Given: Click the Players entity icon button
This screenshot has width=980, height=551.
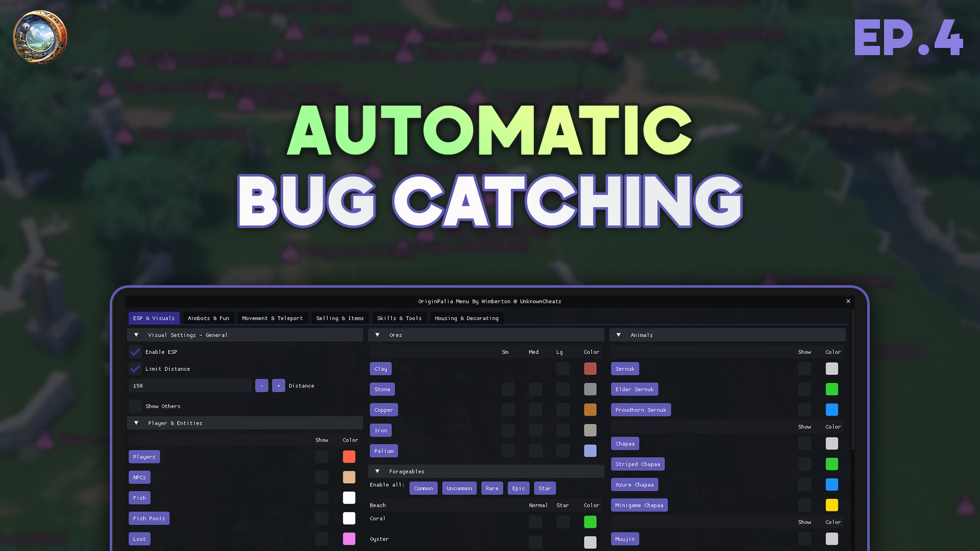Looking at the screenshot, I should (143, 457).
